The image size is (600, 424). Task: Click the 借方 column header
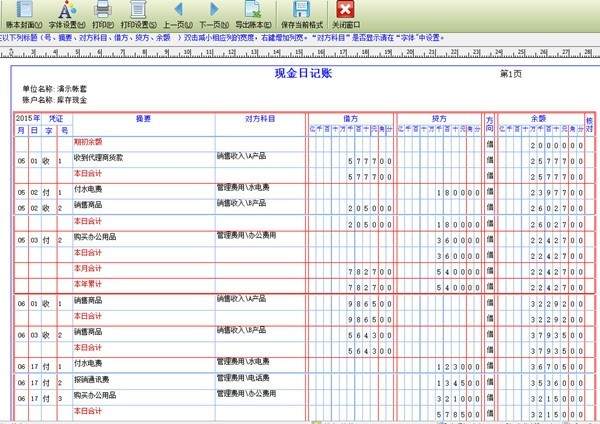[351, 118]
